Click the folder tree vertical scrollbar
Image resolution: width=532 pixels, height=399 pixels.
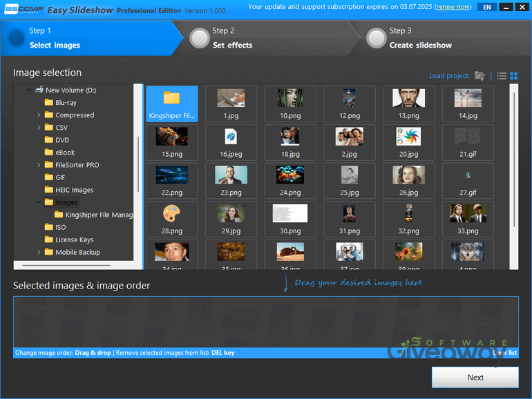click(x=138, y=172)
